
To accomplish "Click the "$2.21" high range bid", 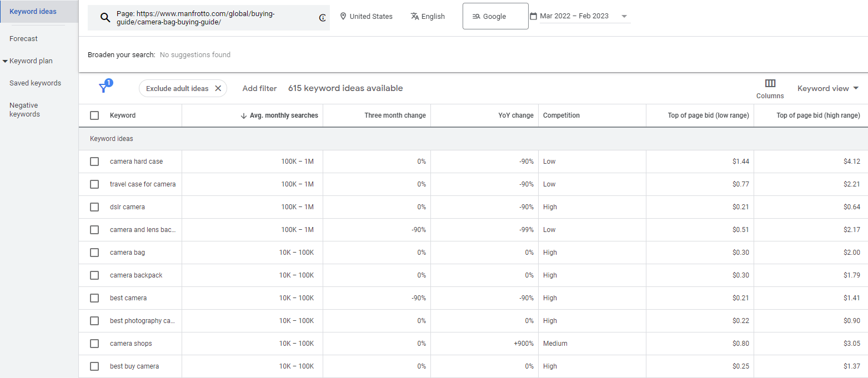I will coord(852,184).
